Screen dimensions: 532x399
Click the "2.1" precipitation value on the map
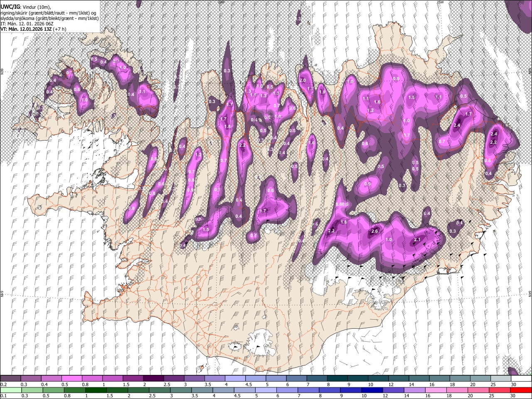[x=418, y=240]
